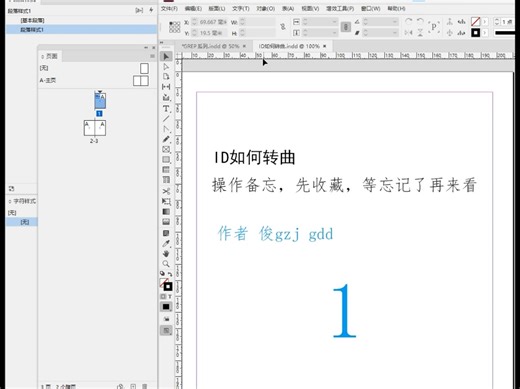Toggle the constrain scaling proportions button
The height and width of the screenshot is (389, 520).
(x=346, y=27)
